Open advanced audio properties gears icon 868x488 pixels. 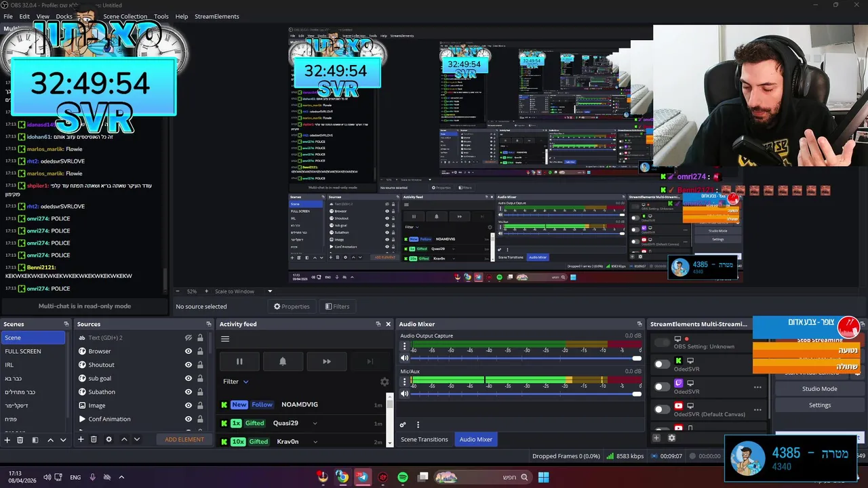point(403,425)
